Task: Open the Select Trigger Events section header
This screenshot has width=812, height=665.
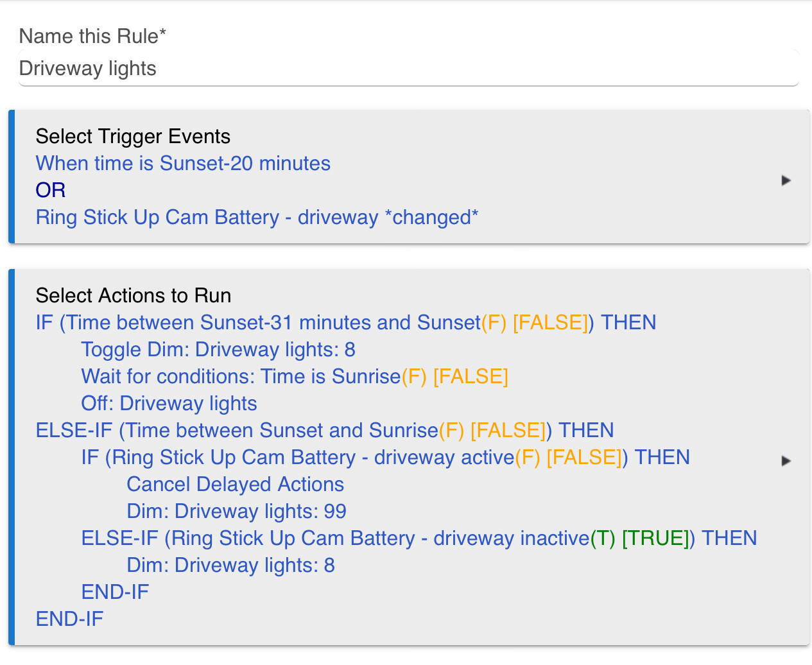Action: [133, 136]
